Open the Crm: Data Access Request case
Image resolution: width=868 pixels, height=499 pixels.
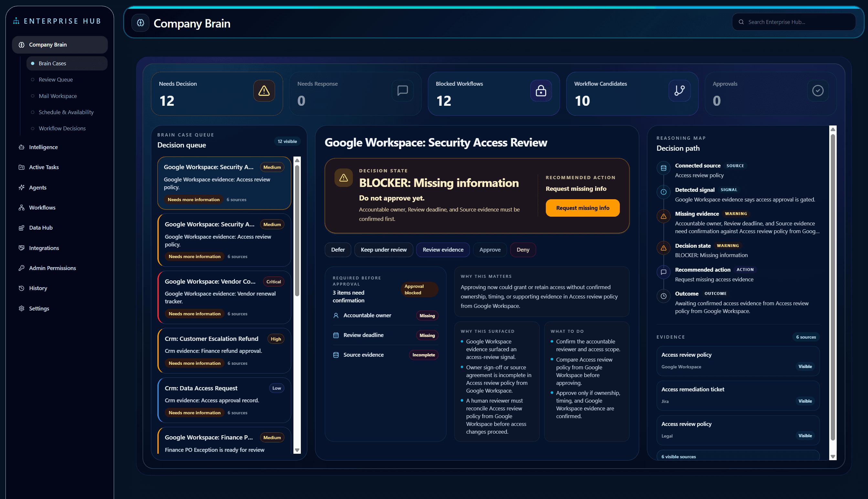(x=224, y=400)
